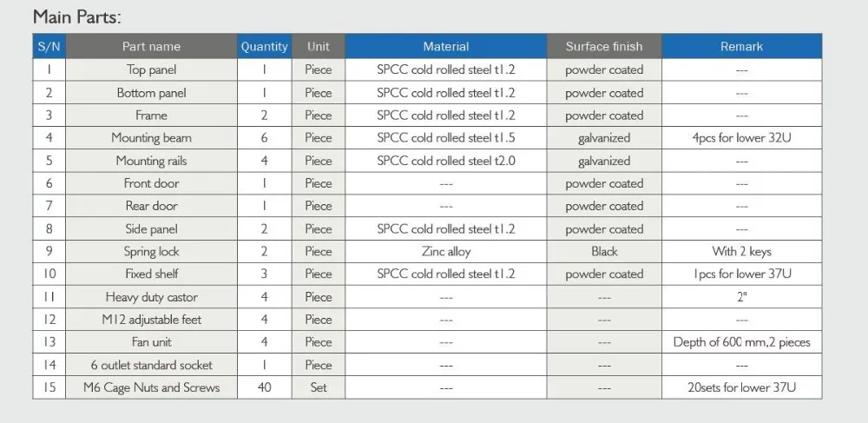Click the "M6 Cage Nuts and Screws" cell
The width and height of the screenshot is (868, 423).
[x=151, y=387]
